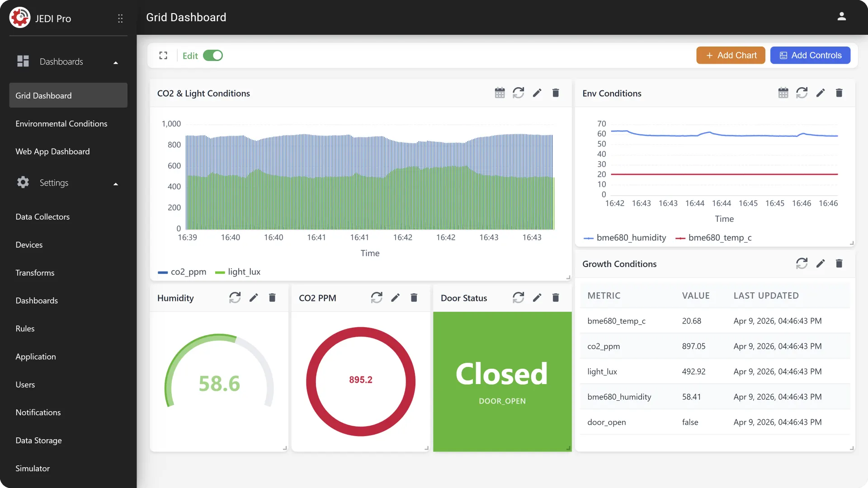The width and height of the screenshot is (868, 488).
Task: Refresh the Env Conditions chart
Action: [x=802, y=93]
